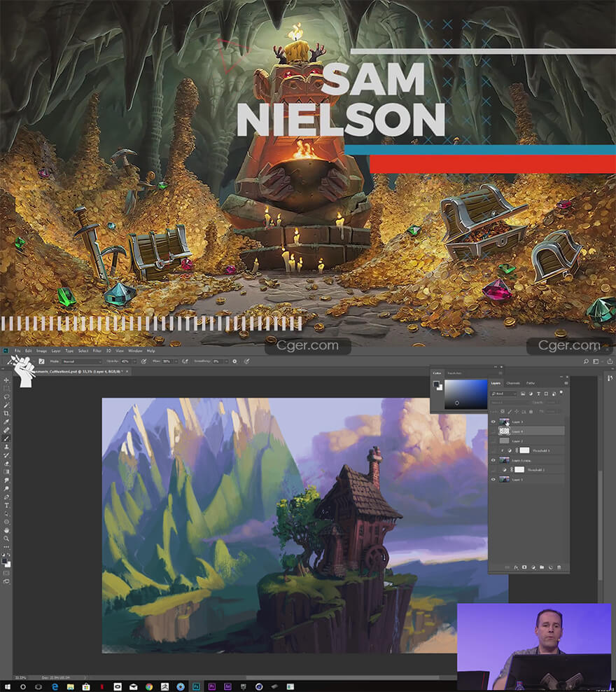
Task: Create a new layer group
Action: tap(542, 567)
